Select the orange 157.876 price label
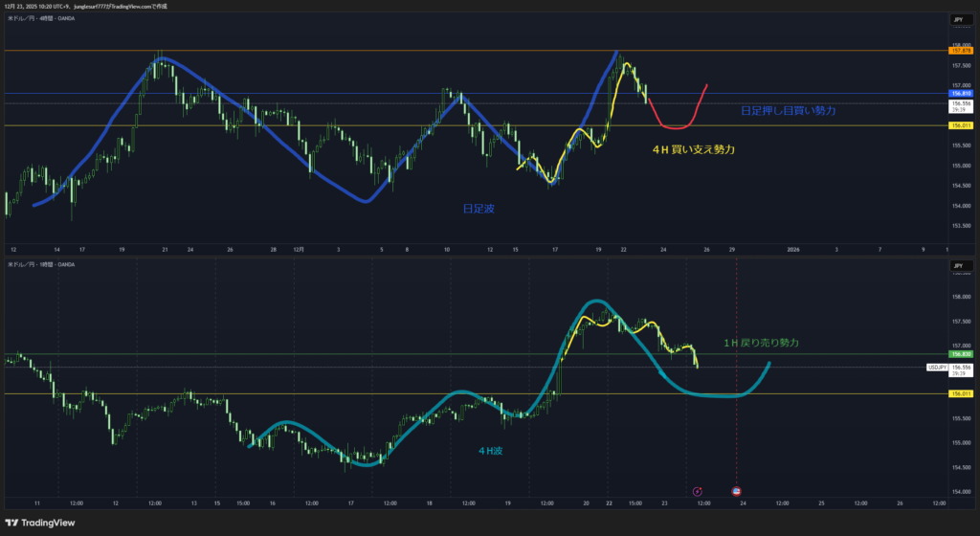Image resolution: width=980 pixels, height=536 pixels. point(961,50)
